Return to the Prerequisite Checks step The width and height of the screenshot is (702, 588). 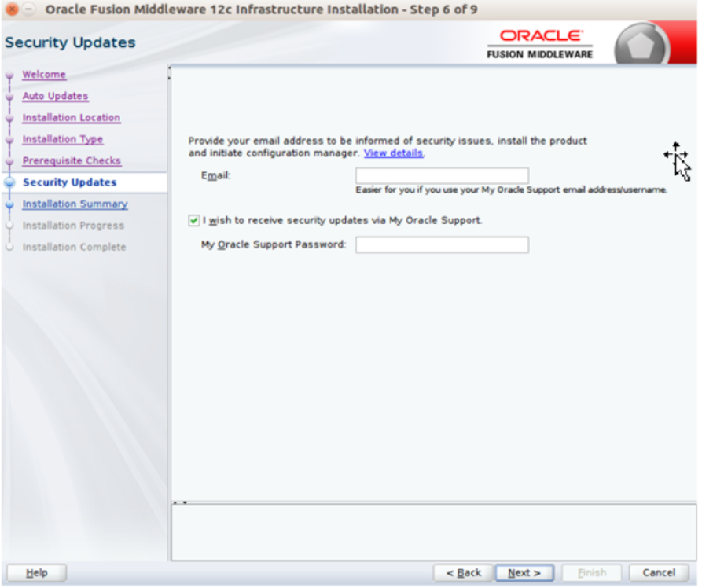coord(72,160)
